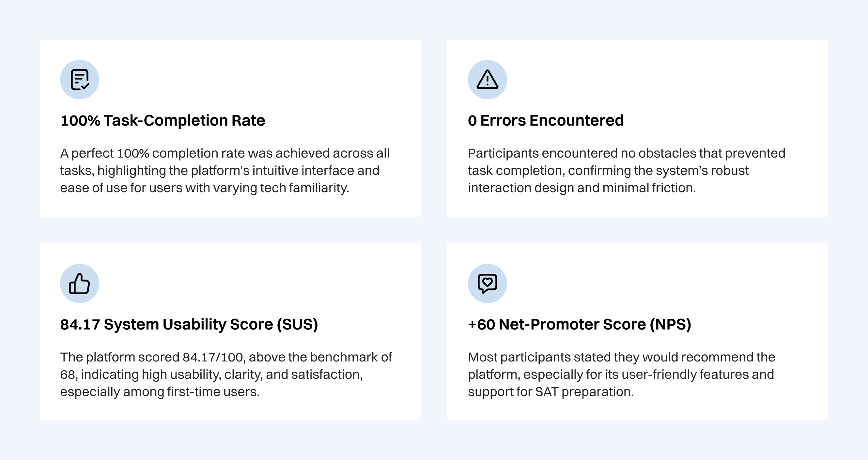The image size is (868, 460).
Task: Click the perfect completion rate description text
Action: click(225, 171)
